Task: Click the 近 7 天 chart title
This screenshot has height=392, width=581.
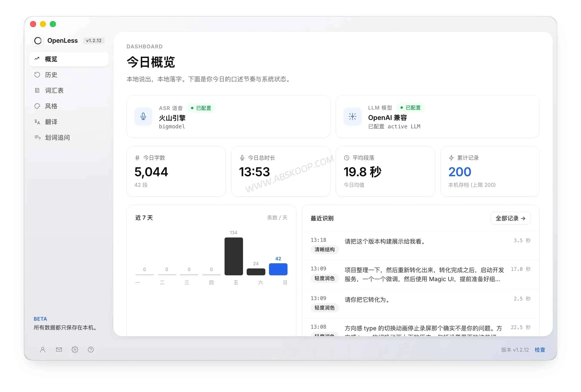Action: [144, 217]
